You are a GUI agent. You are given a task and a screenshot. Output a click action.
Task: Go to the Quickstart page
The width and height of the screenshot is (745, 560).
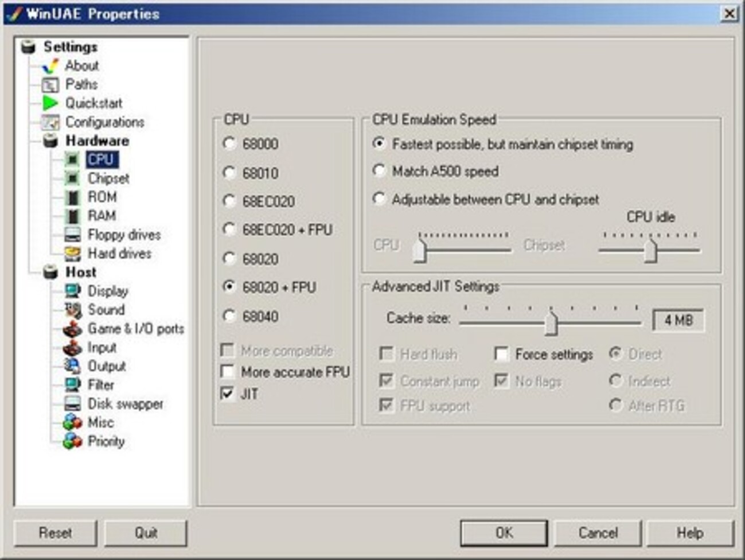[x=93, y=103]
